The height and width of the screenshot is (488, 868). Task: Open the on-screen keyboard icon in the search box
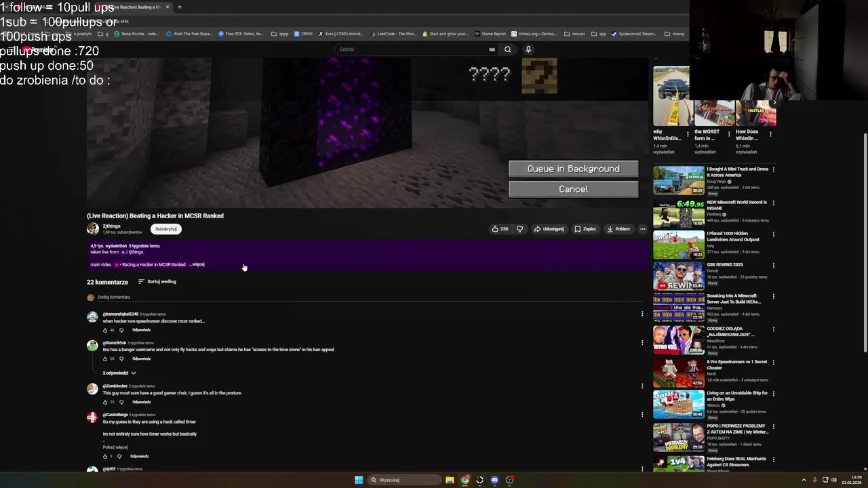point(492,49)
